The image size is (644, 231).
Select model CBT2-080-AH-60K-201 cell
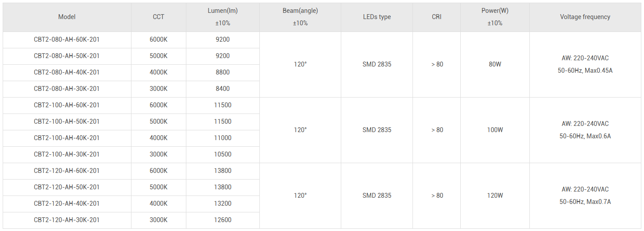tap(67, 39)
